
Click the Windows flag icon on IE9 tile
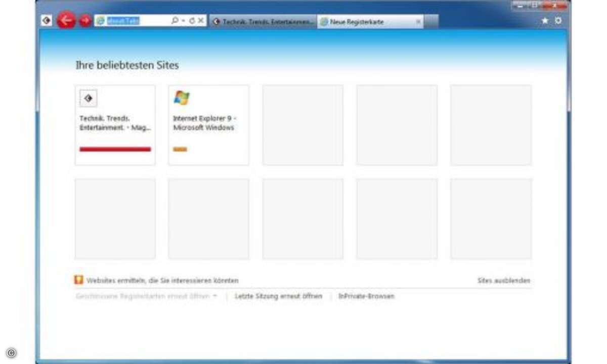tap(182, 98)
